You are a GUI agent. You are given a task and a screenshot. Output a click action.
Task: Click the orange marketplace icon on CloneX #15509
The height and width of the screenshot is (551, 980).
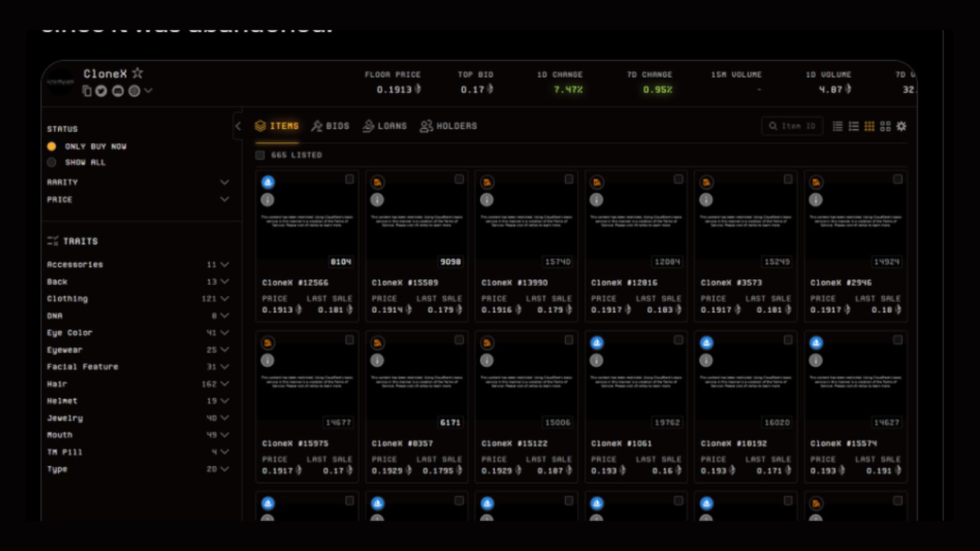click(377, 182)
